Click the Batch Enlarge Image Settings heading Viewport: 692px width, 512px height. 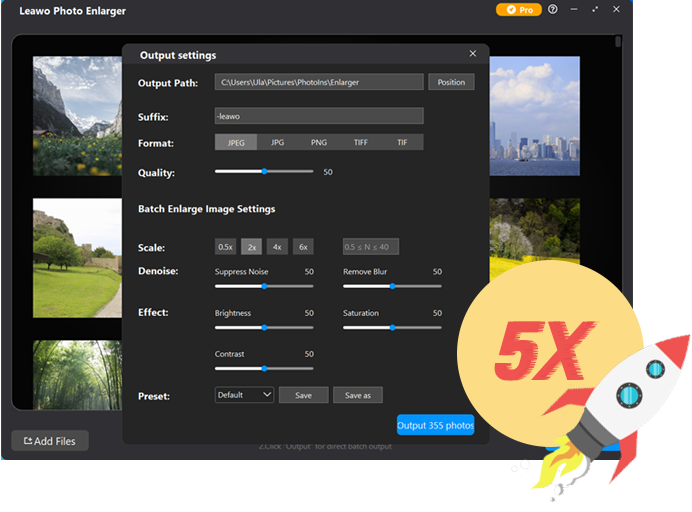(207, 209)
